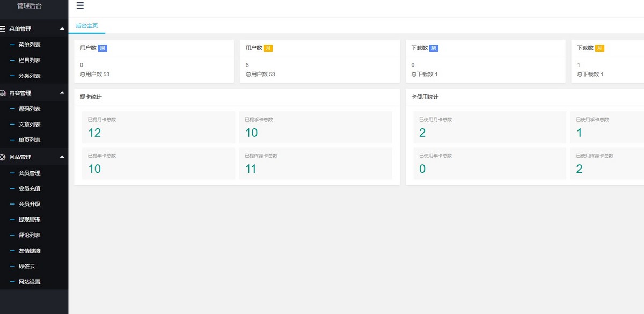Select 提现管理 from the sidebar
The width and height of the screenshot is (644, 314).
30,220
